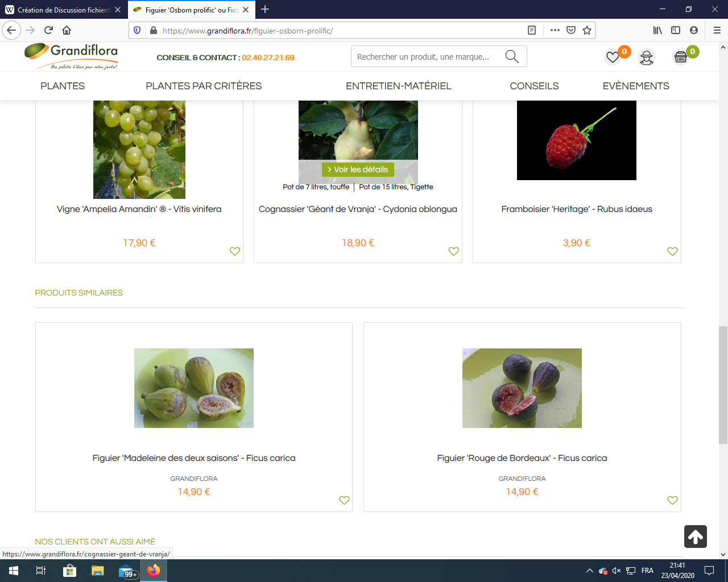Reload the page in Firefox
728x582 pixels.
click(48, 31)
